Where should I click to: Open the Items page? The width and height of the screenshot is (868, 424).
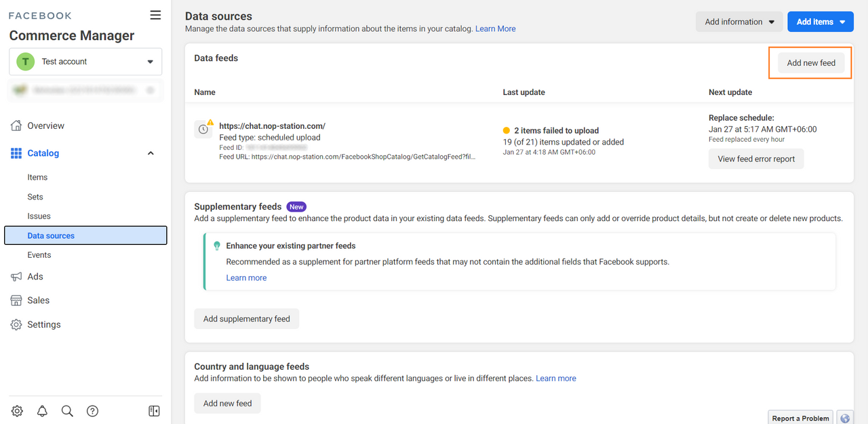[x=37, y=177]
